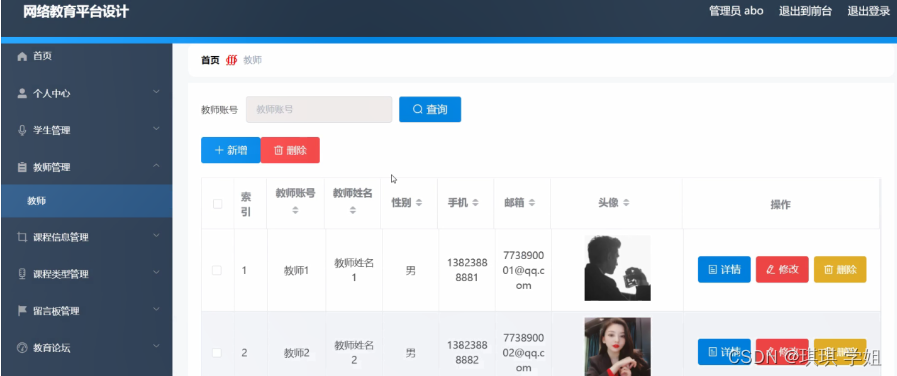Viewport: 897px width, 376px height.
Task: Click the microphone icon beside 学生管理
Action: point(22,130)
